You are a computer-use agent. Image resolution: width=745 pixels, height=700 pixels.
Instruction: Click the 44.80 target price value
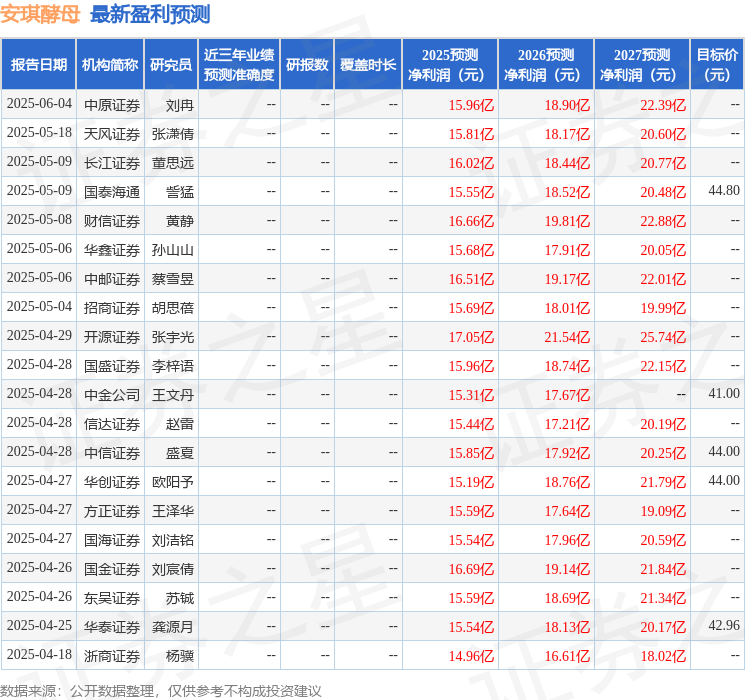click(x=723, y=190)
